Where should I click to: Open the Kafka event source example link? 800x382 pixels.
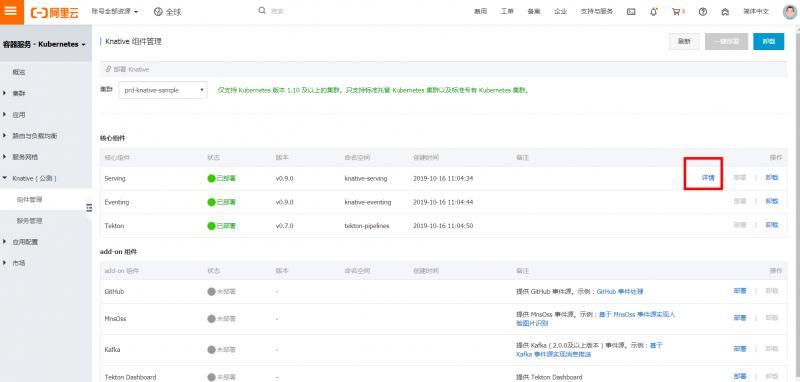click(x=589, y=350)
